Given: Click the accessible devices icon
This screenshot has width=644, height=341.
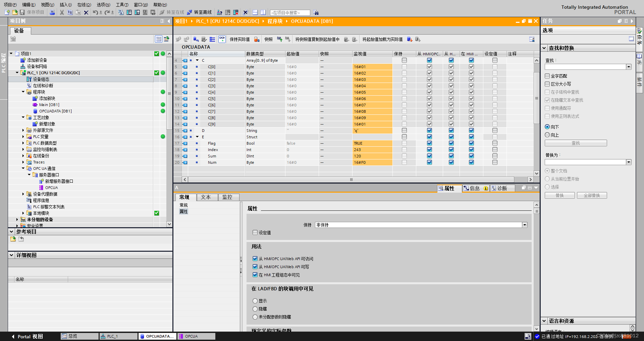Looking at the screenshot, I should tap(220, 12).
